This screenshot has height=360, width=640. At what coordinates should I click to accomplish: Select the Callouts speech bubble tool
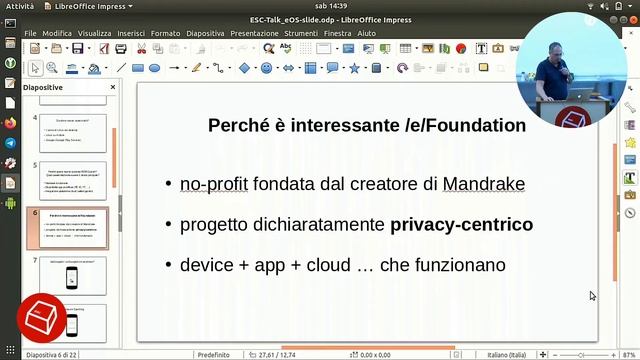tap(333, 68)
